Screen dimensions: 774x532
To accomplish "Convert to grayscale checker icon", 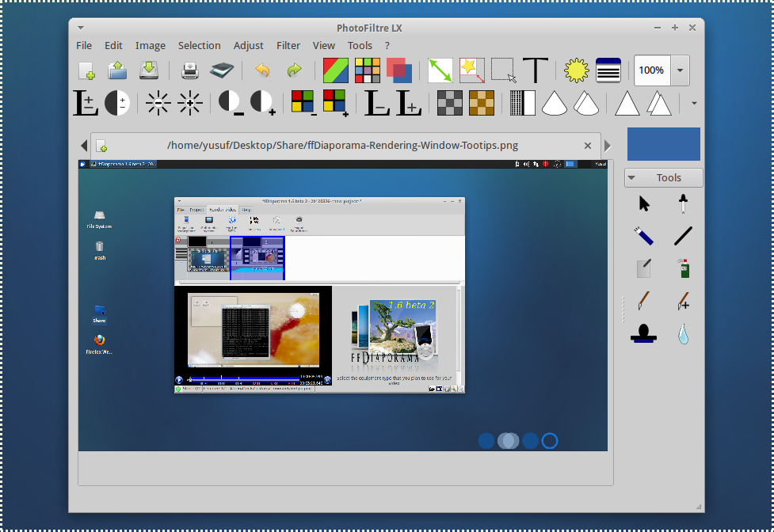I will coord(450,103).
